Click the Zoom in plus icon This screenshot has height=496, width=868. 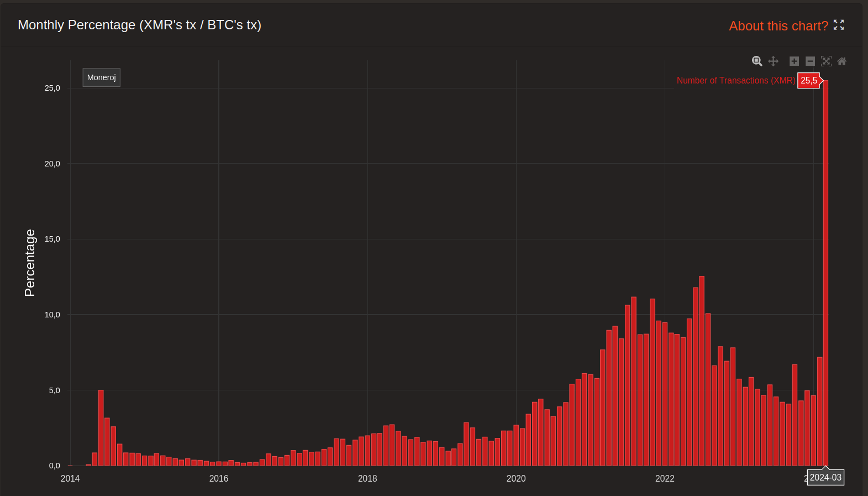(x=794, y=61)
